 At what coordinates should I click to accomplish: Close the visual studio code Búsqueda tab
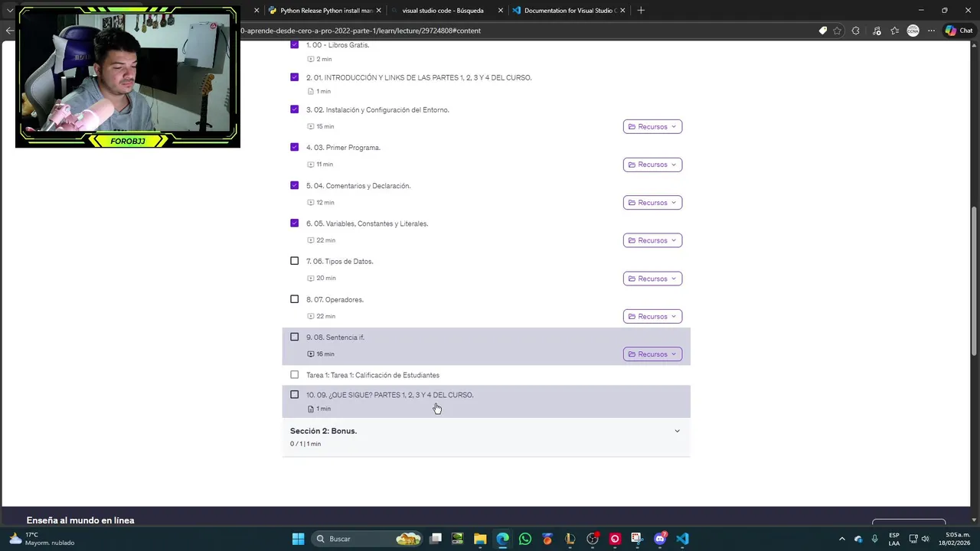coord(501,11)
